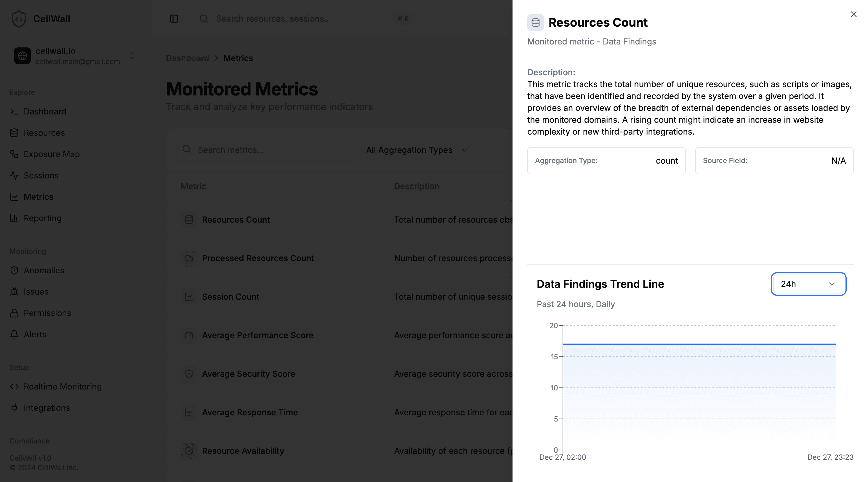Select the Average Response Time row
This screenshot has height=482, width=868.
click(340, 413)
